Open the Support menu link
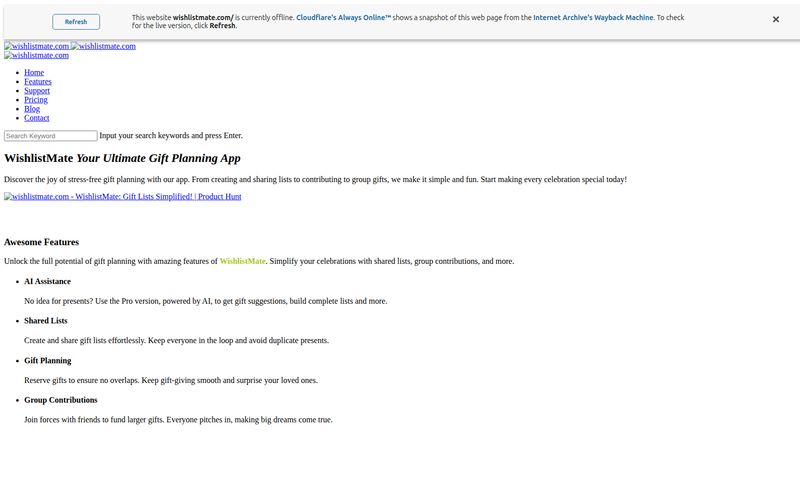800x496 pixels. click(37, 91)
